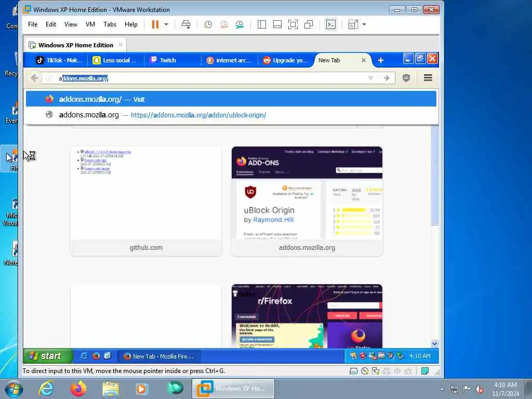This screenshot has width=532, height=399.
Task: Click the Go arrow in address bar
Action: [x=387, y=78]
